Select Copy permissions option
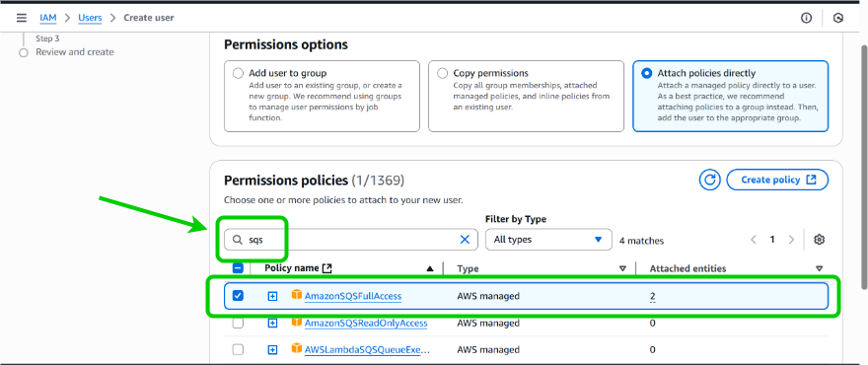This screenshot has width=868, height=365. (442, 73)
